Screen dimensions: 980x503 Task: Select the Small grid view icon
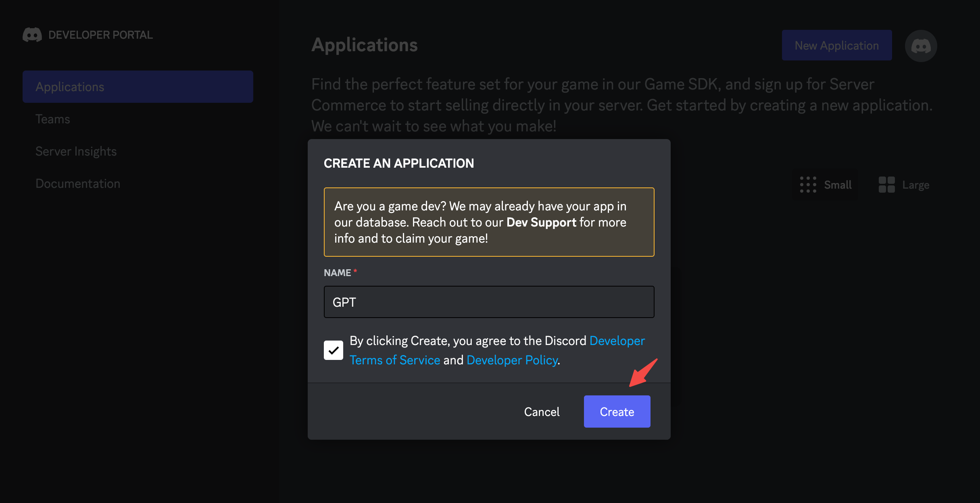(808, 185)
